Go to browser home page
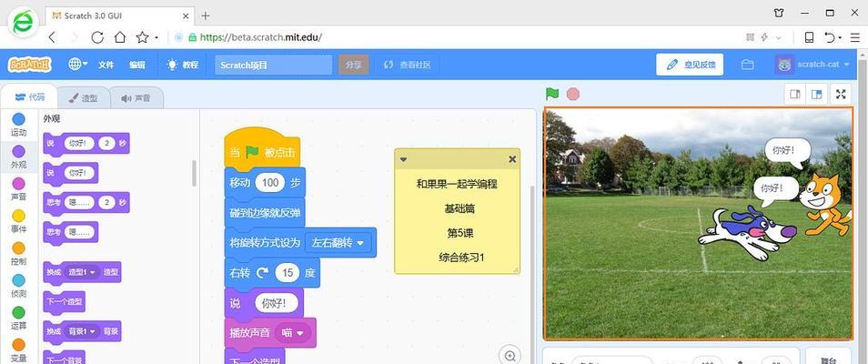868x364 pixels. (119, 37)
